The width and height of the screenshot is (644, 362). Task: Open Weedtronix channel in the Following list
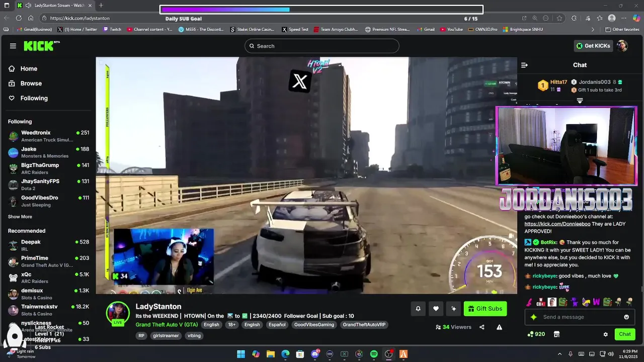[x=48, y=136]
